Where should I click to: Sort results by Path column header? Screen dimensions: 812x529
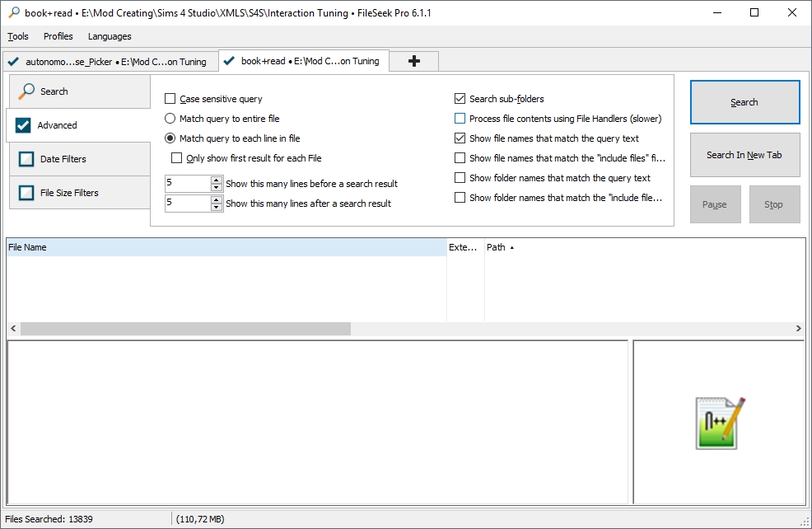pos(496,247)
